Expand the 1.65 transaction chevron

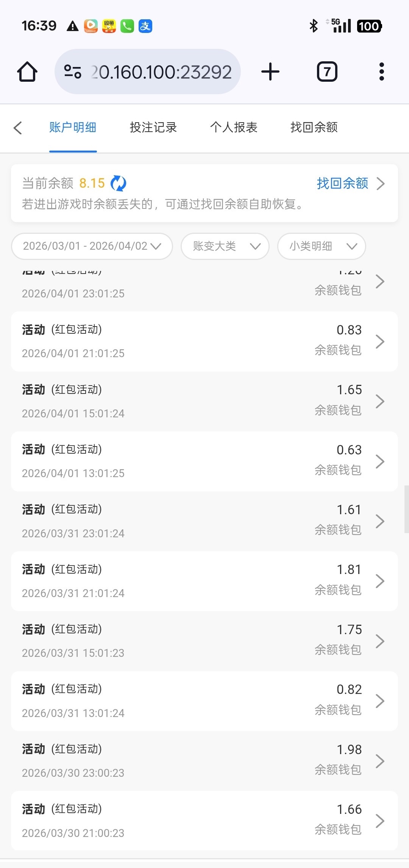380,401
